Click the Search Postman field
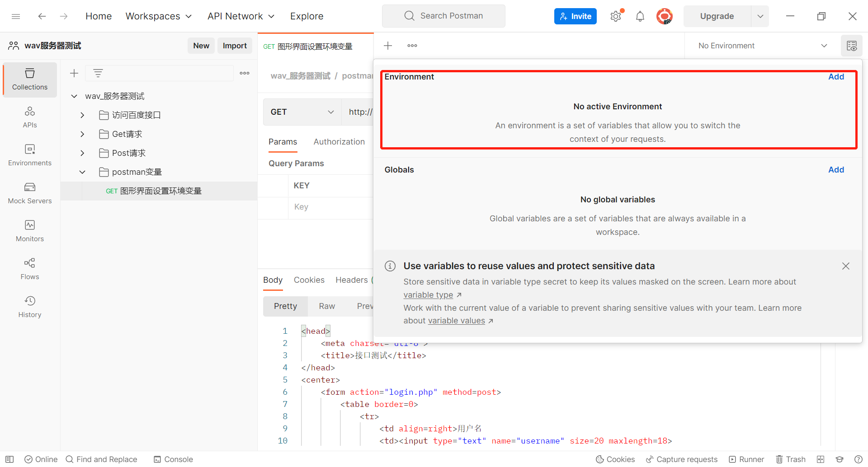The height and width of the screenshot is (467, 868). pos(443,16)
